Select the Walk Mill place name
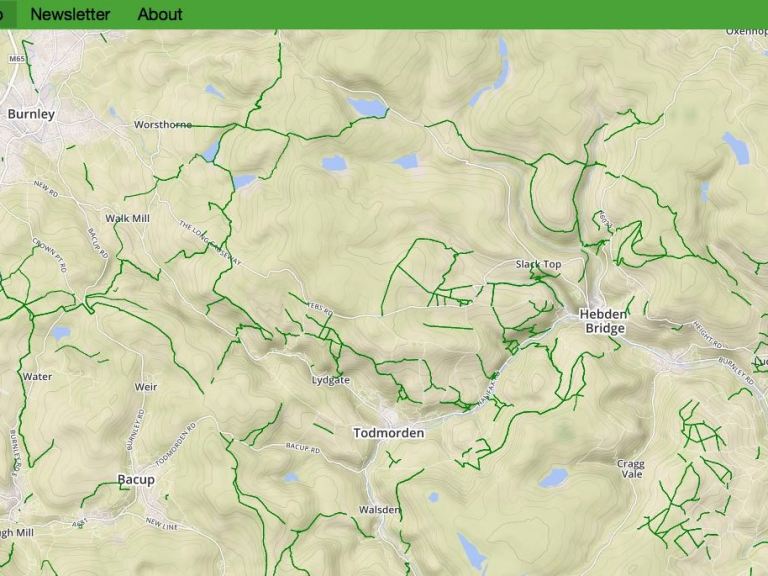This screenshot has width=768, height=576. [128, 218]
